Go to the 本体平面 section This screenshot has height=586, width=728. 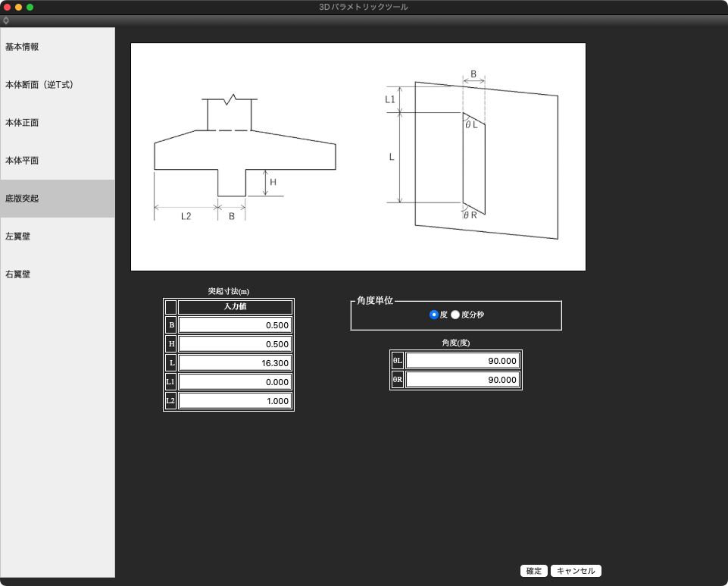point(57,161)
